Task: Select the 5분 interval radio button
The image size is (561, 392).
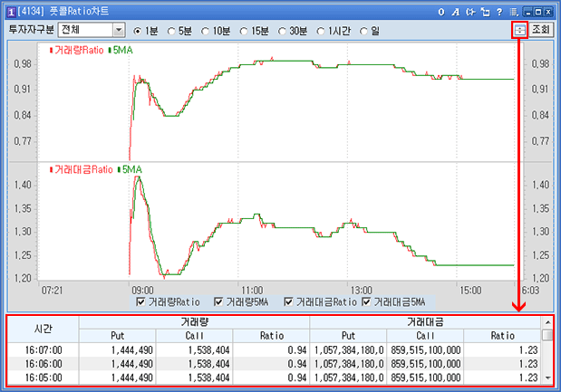Action: point(171,31)
